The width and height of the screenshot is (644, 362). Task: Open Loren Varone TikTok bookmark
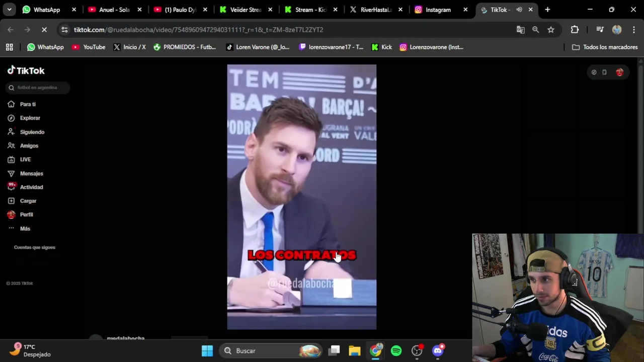(258, 47)
